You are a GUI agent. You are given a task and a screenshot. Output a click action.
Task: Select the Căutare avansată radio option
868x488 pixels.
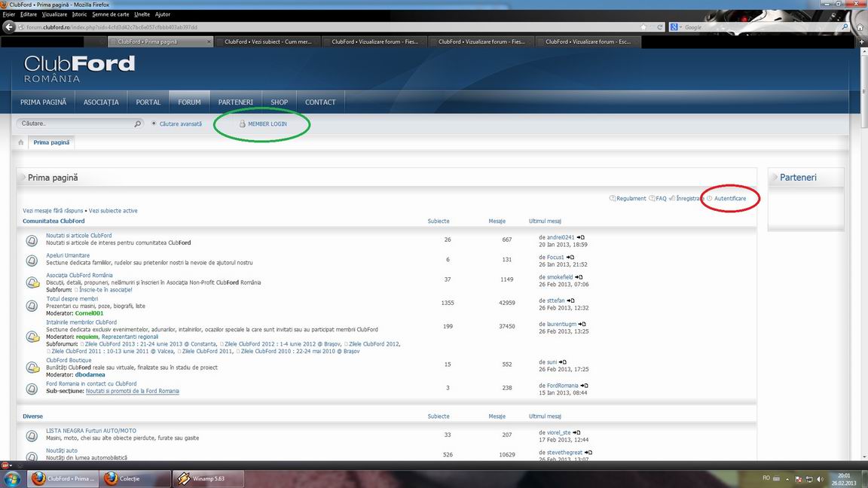coord(154,124)
